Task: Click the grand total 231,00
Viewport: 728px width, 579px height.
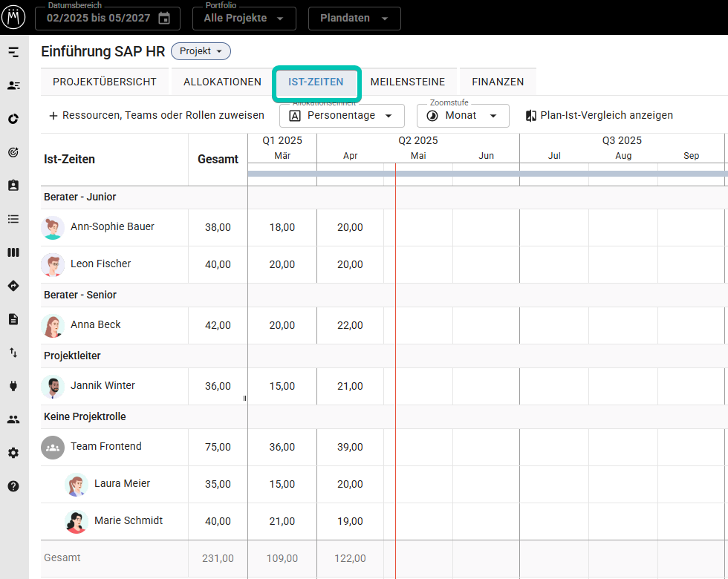Action: (x=218, y=558)
